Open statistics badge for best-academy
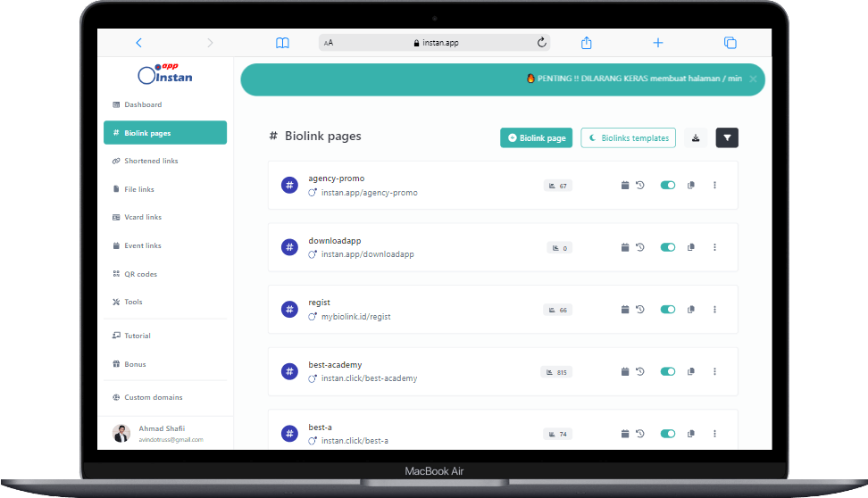This screenshot has height=498, width=868. click(556, 372)
